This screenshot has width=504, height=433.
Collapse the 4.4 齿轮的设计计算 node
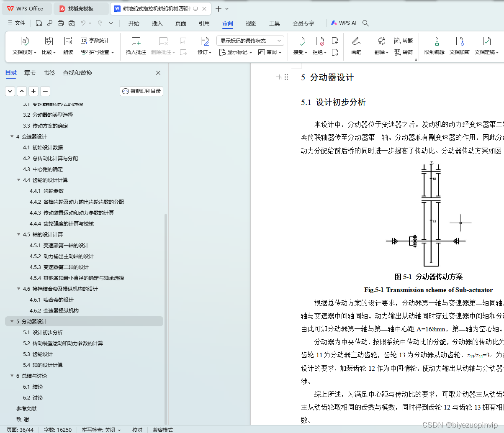[19, 180]
